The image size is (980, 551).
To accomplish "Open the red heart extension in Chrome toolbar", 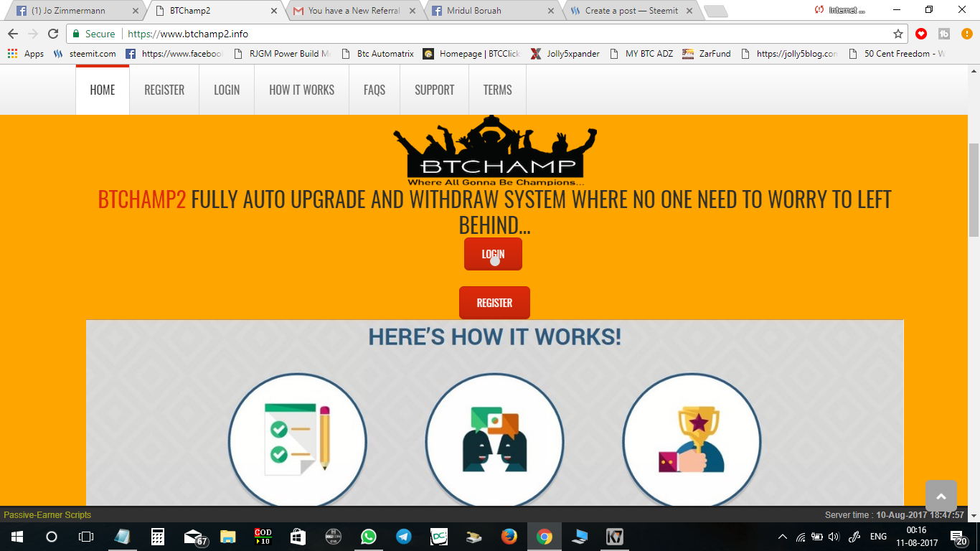I will [x=920, y=34].
